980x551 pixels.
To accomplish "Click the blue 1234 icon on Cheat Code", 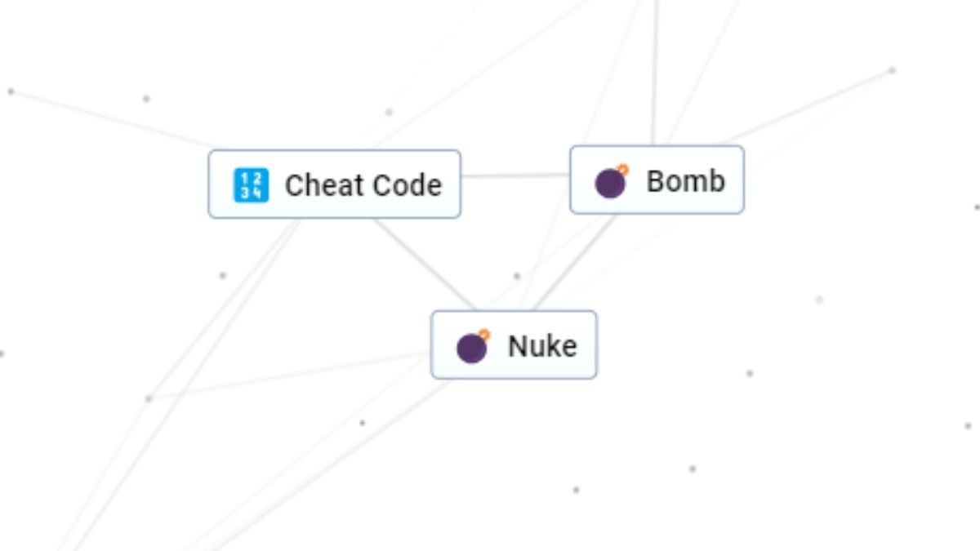I will tap(251, 185).
